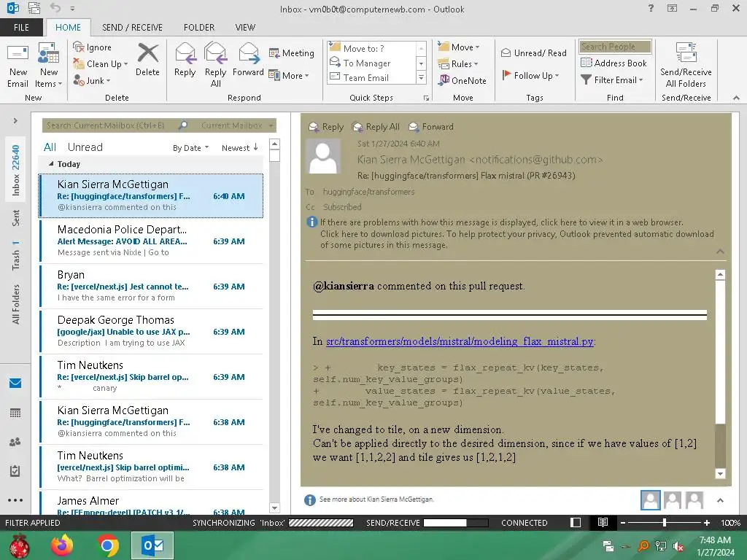The width and height of the screenshot is (747, 560).
Task: Click Forward in the reading pane
Action: click(431, 127)
